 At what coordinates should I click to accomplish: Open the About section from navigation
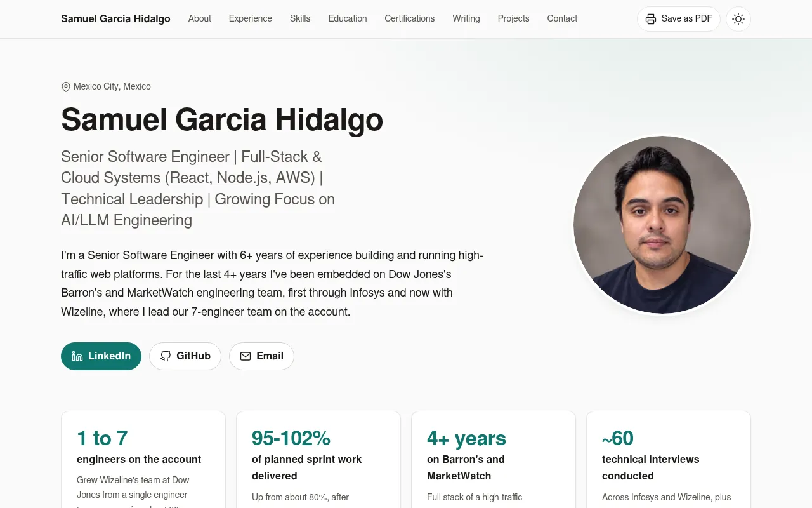tap(200, 18)
